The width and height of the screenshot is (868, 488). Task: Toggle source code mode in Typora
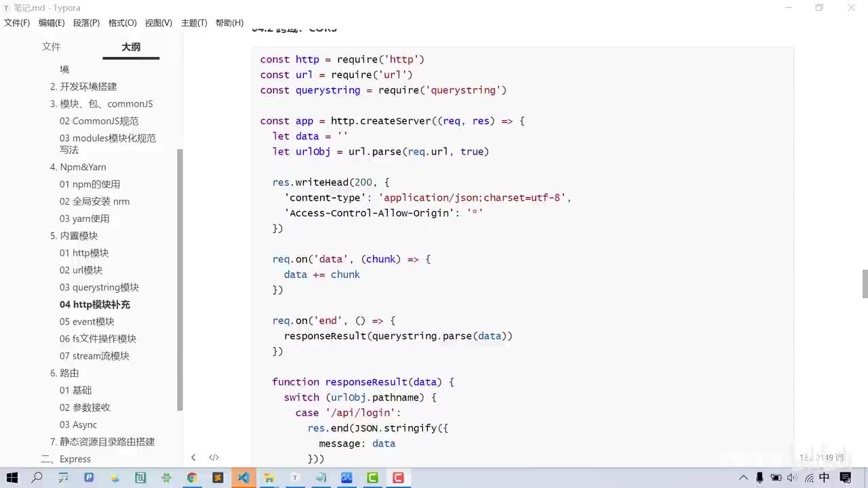214,457
